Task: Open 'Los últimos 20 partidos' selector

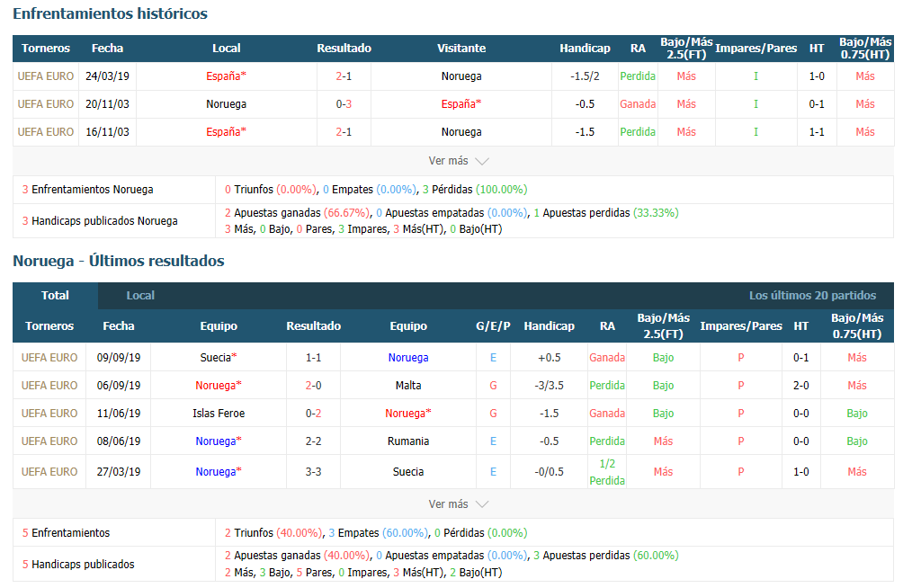Action: coord(812,296)
